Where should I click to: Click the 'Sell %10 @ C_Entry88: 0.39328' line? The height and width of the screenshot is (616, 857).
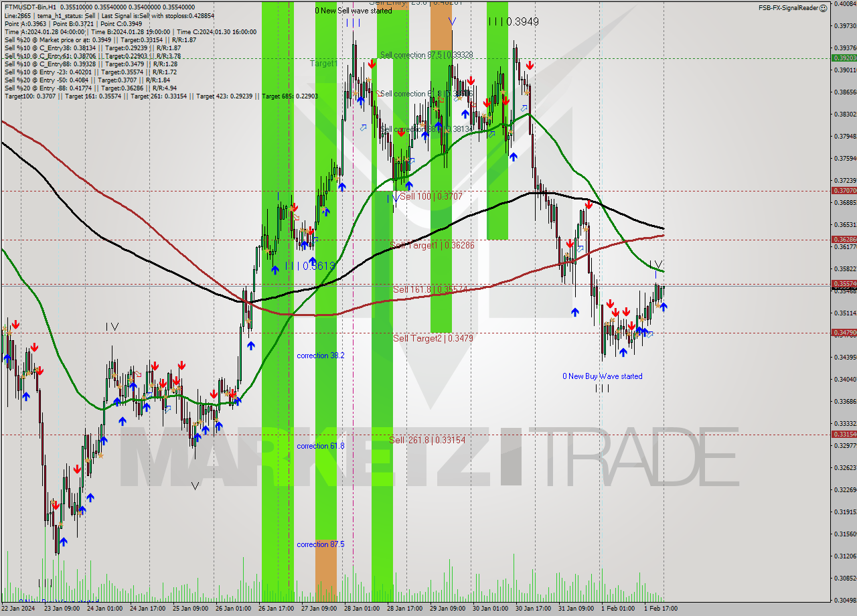pos(90,64)
